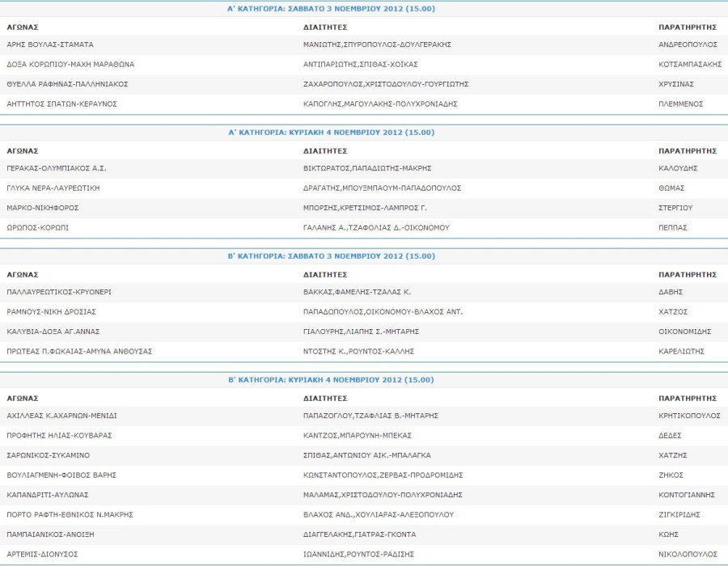This screenshot has height=566, width=728.
Task: Click referees 'ΜΑΝΙΩΤΗΣ,ΣΠΥΡΟΠΟΥΛΟΣ-ΔΟΥΛΓΕΡΑΚΗΣ'
Action: tap(377, 44)
